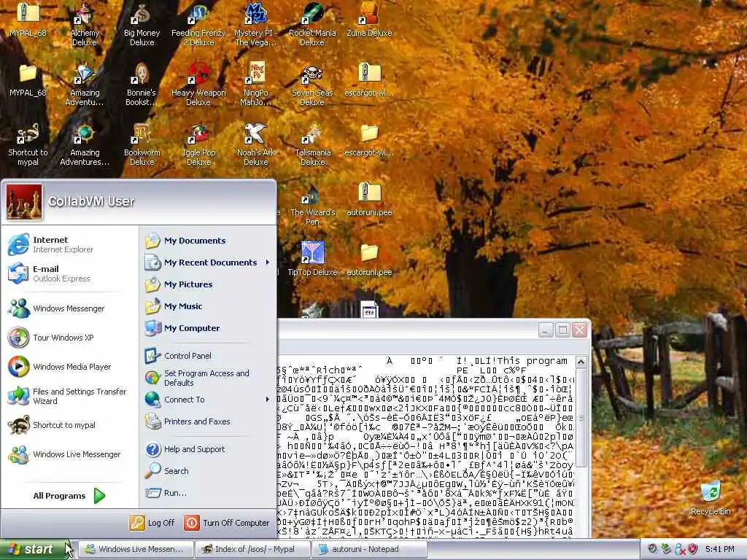This screenshot has height=560, width=747.
Task: Open Zuma Deluxe desktop icon
Action: (369, 20)
